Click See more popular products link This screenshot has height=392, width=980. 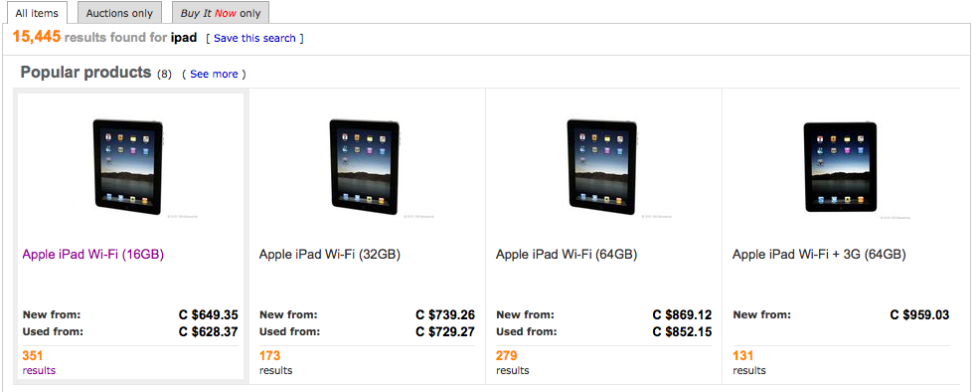click(x=214, y=74)
